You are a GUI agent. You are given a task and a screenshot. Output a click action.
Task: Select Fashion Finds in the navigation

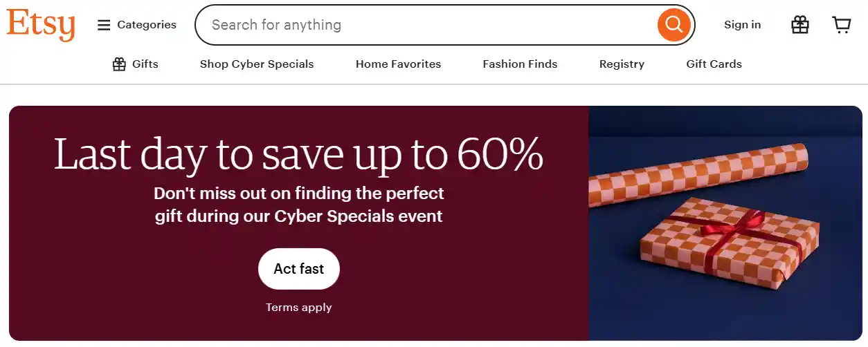(520, 64)
